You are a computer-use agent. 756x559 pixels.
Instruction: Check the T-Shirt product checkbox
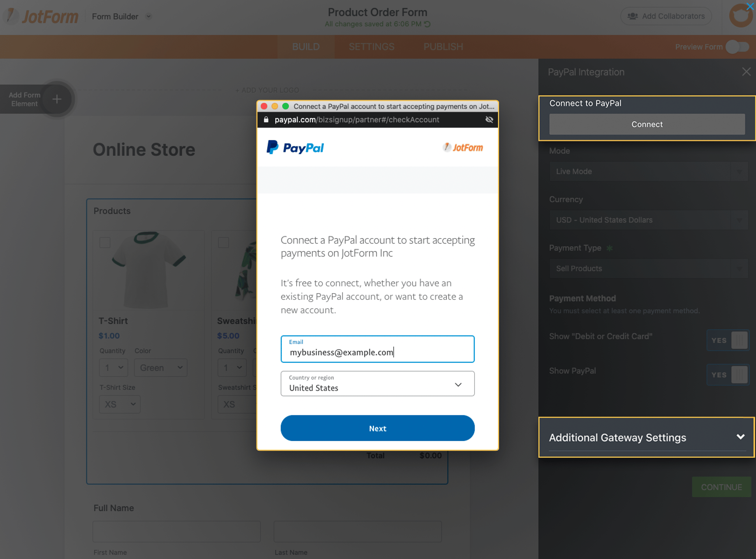[105, 243]
